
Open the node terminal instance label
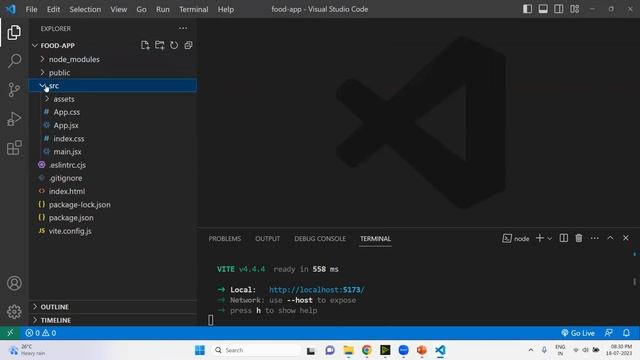click(516, 238)
